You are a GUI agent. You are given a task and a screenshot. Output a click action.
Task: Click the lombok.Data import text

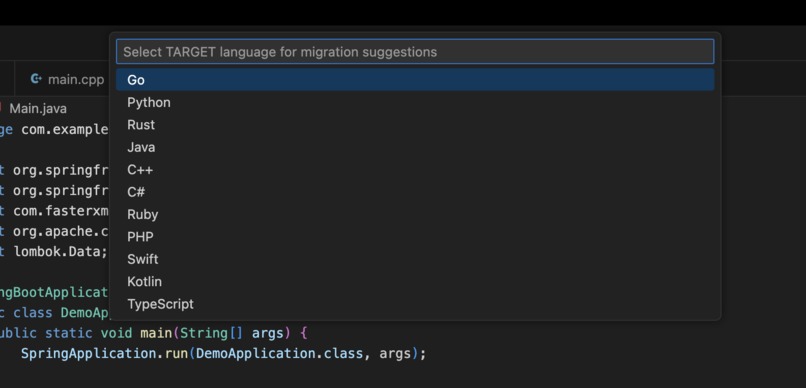pos(61,252)
